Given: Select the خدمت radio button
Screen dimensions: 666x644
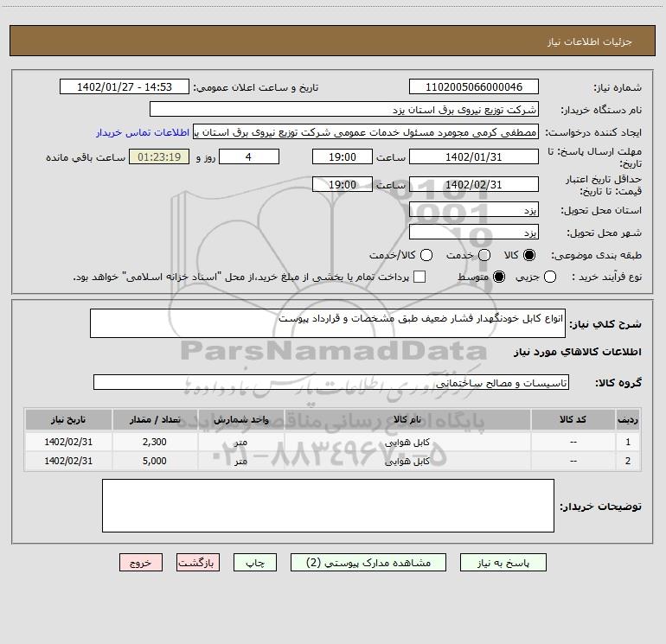Looking at the screenshot, I should 484,255.
